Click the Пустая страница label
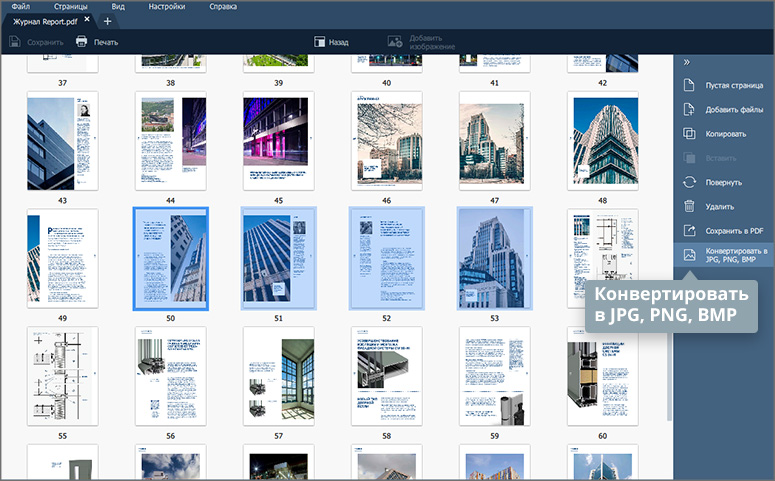The image size is (775, 481). click(734, 86)
